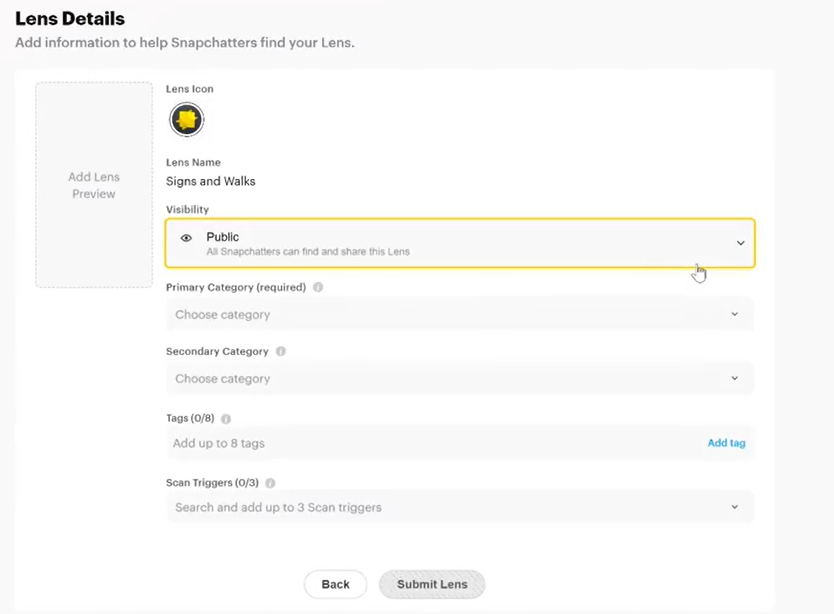Click the info icon beside Primary Category
The height and width of the screenshot is (614, 834).
coord(318,287)
